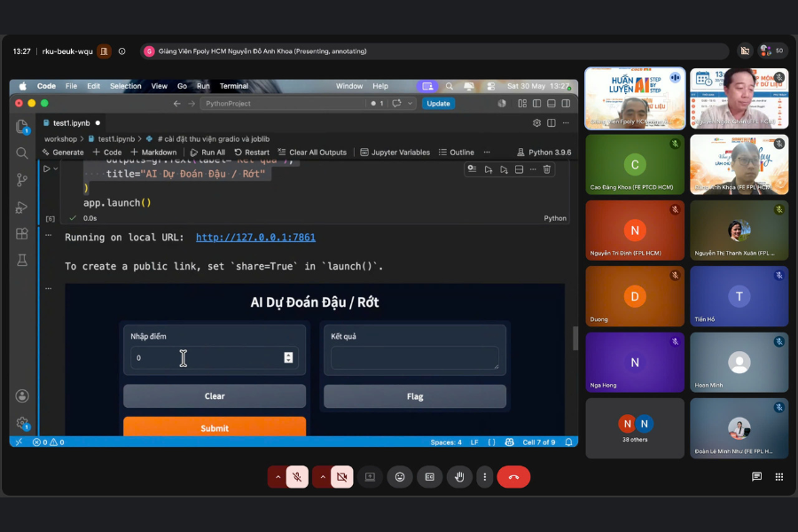Image resolution: width=798 pixels, height=532 pixels.
Task: Select the test1.ipynb tab
Action: pos(71,123)
